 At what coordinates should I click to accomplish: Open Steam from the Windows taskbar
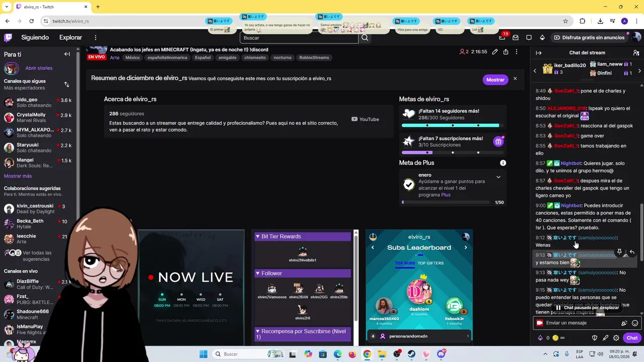click(412, 354)
